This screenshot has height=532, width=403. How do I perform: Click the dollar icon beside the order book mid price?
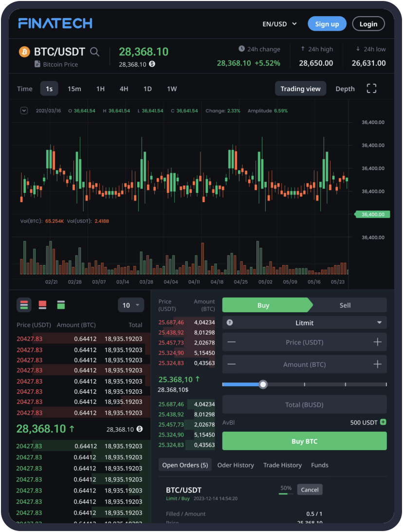click(x=139, y=429)
